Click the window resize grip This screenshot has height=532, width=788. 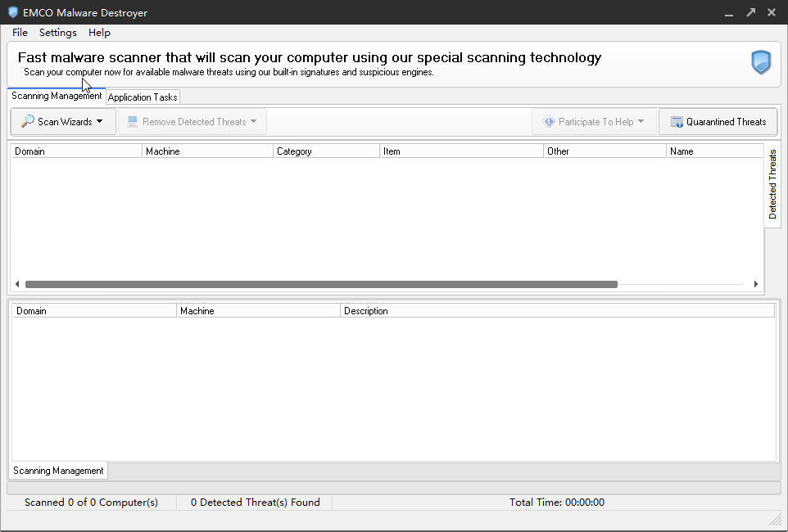pyautogui.click(x=777, y=521)
